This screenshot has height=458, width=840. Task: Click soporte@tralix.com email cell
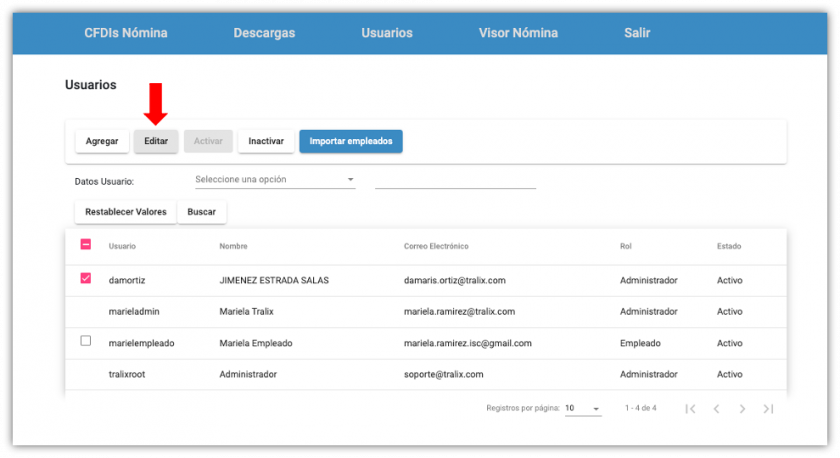tap(444, 374)
